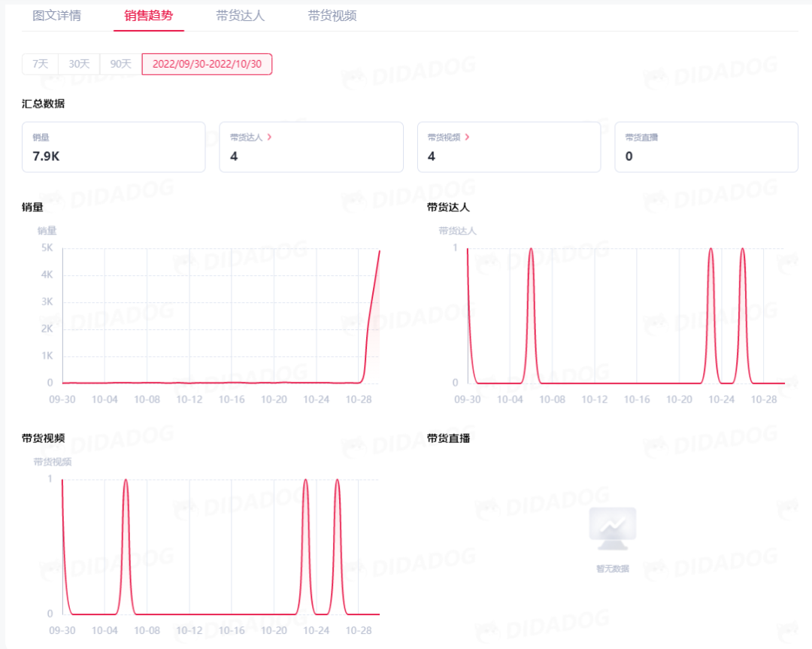Select the 销售趋势 tab
812x649 pixels.
pos(149,16)
